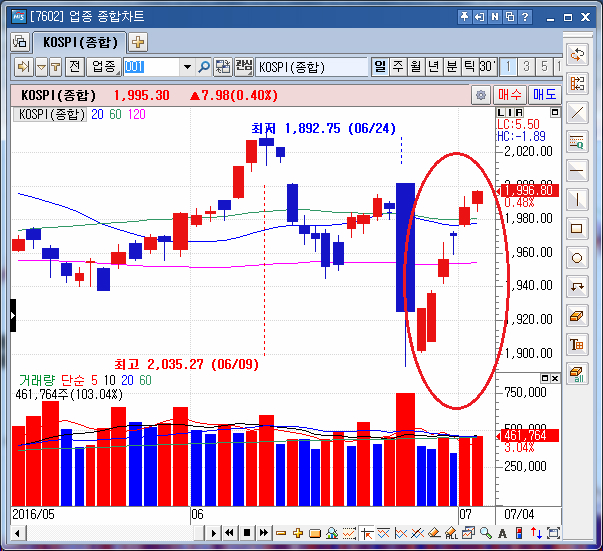
Task: Click the eraser tool in right sidebar
Action: (x=577, y=316)
